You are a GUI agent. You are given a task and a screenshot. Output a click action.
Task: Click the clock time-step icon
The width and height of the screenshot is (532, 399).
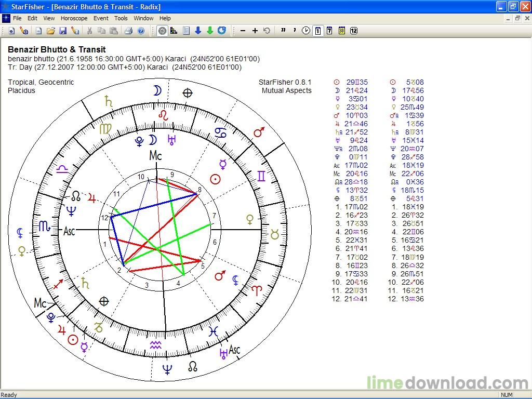pyautogui.click(x=305, y=31)
